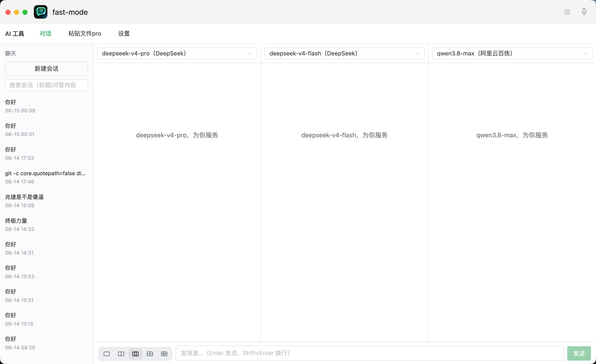This screenshot has width=596, height=364.
Task: Open the 你好 chat from 08-14 17:52
Action: (46, 154)
